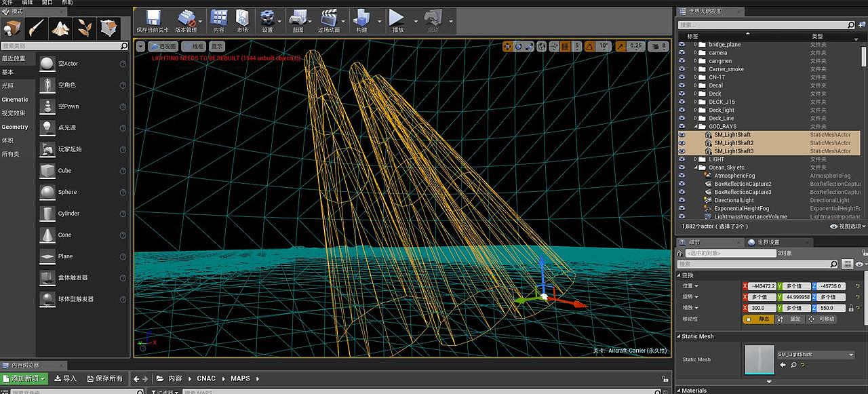Toggle visibility eye for AtmosphericFog

click(x=682, y=176)
